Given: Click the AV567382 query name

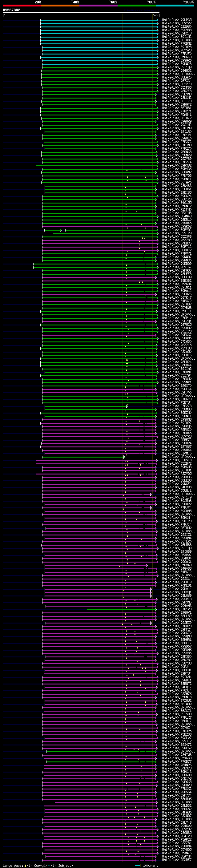Looking at the screenshot, I should pos(11,10).
